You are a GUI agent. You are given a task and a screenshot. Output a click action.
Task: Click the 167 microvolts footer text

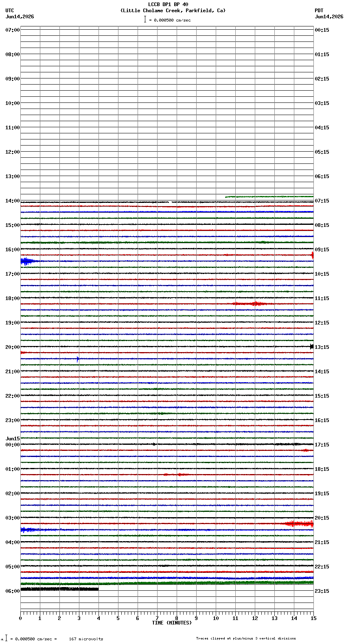click(x=86, y=639)
